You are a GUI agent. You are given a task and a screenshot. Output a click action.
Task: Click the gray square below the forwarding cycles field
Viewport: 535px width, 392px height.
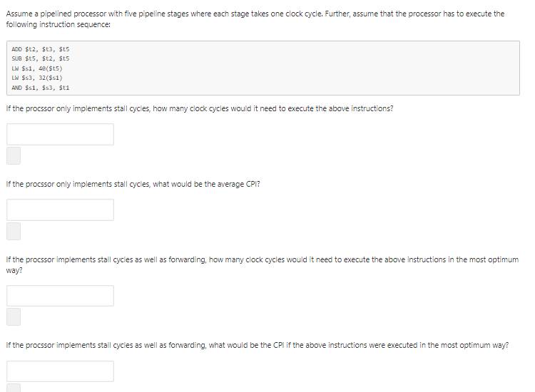coord(14,317)
